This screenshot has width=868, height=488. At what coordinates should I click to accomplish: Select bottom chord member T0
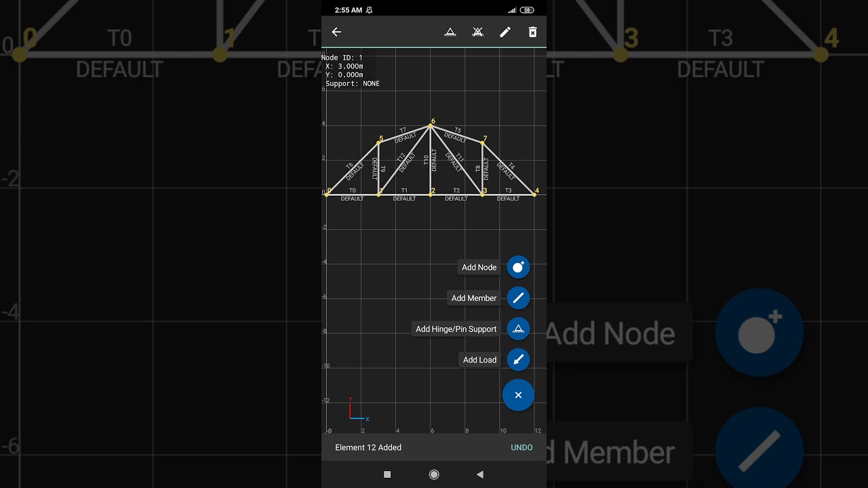click(x=353, y=195)
